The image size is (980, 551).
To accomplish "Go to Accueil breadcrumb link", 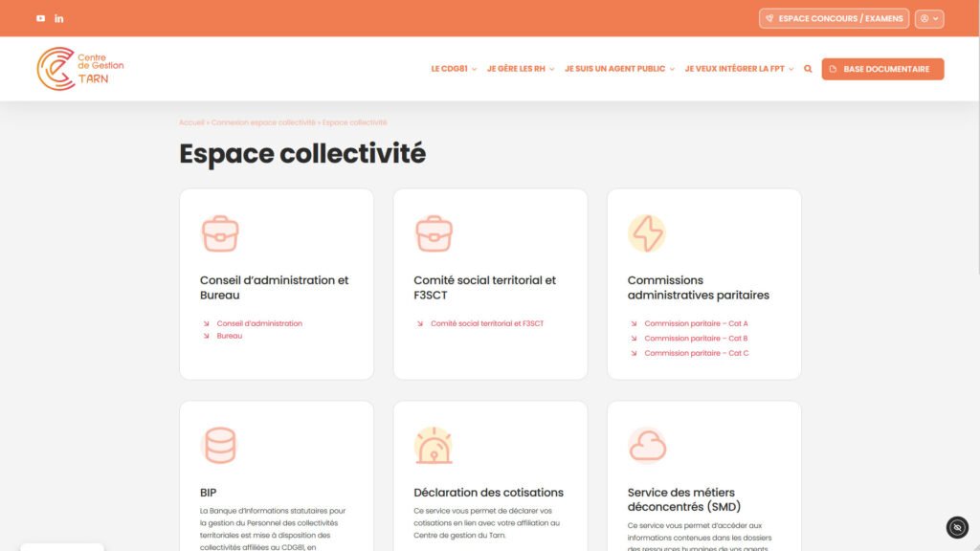I will tap(191, 122).
